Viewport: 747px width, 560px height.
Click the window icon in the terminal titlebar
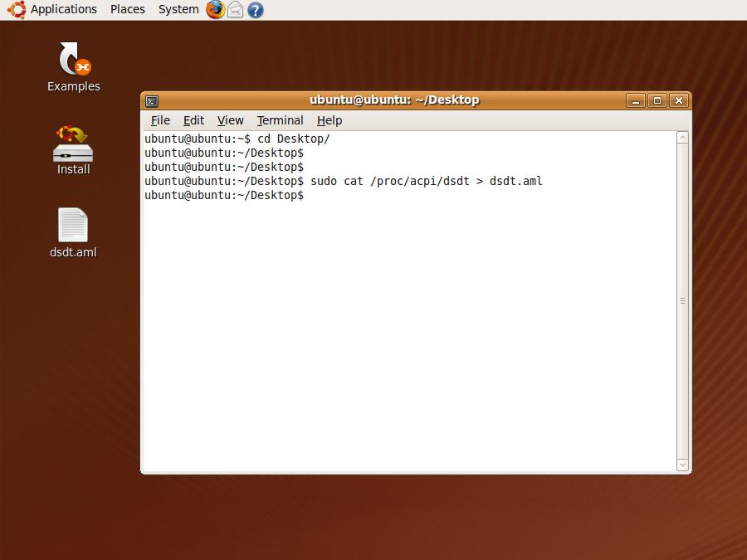tap(151, 100)
